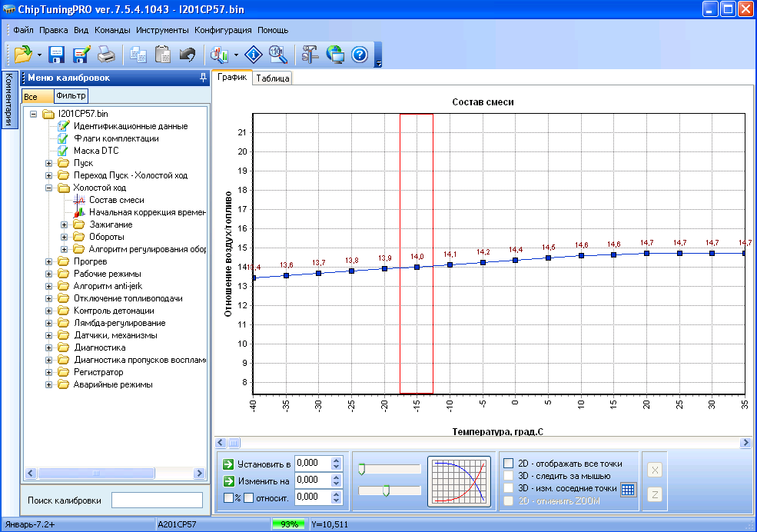Viewport: 757px width, 532px height.
Task: Click the binary search magnifier icon
Action: [278, 55]
